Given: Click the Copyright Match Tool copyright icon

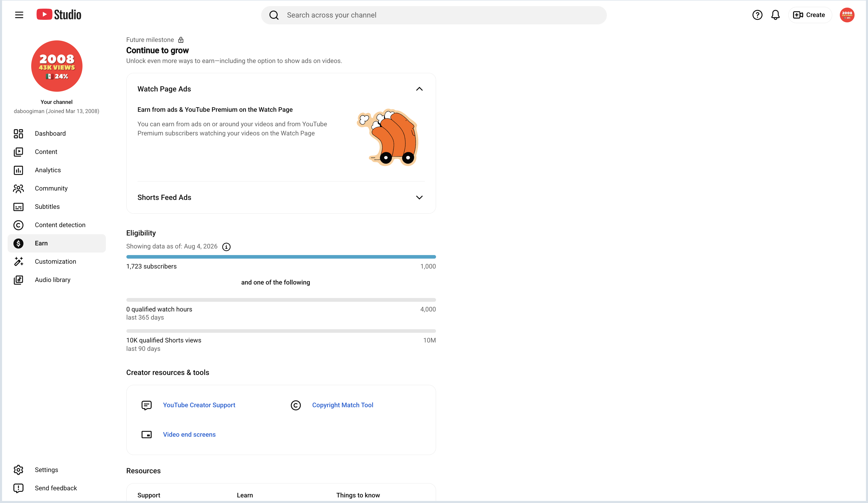Looking at the screenshot, I should coord(295,405).
